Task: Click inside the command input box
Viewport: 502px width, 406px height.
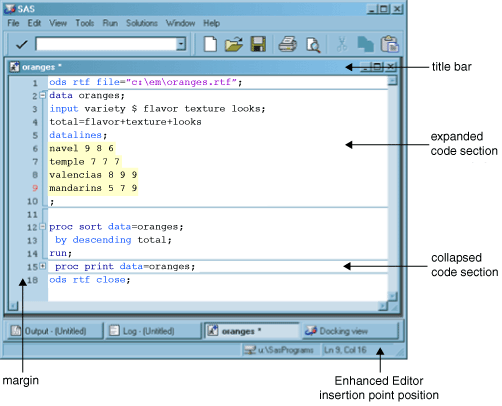Action: pos(106,44)
